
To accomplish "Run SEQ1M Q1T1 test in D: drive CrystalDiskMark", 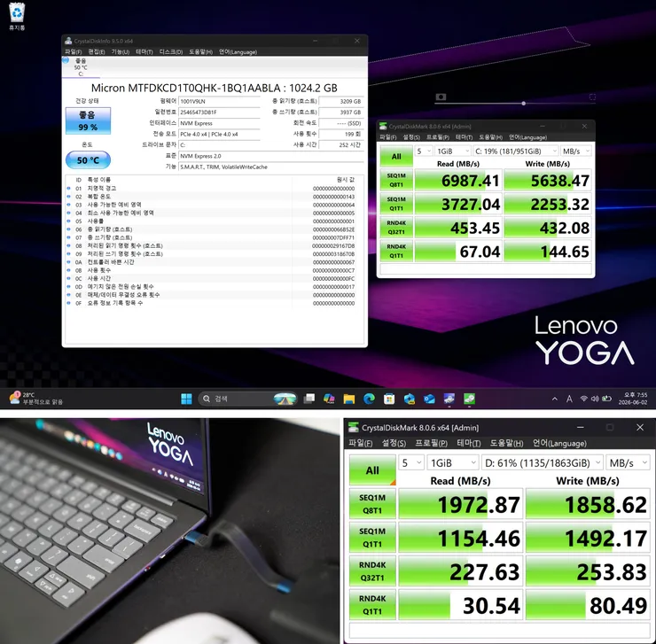I will click(x=372, y=538).
